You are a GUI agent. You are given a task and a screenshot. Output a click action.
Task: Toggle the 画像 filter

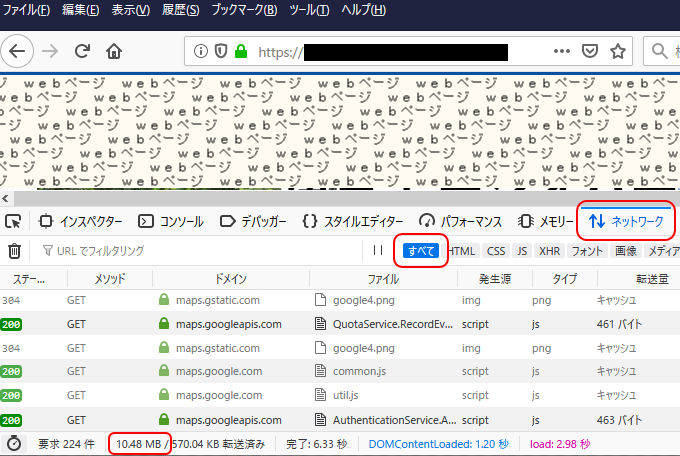point(626,251)
